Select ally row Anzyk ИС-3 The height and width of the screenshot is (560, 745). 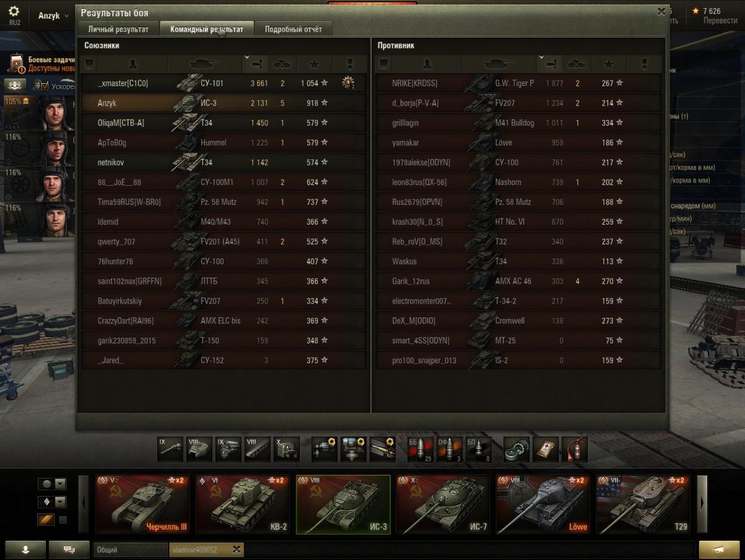point(224,103)
